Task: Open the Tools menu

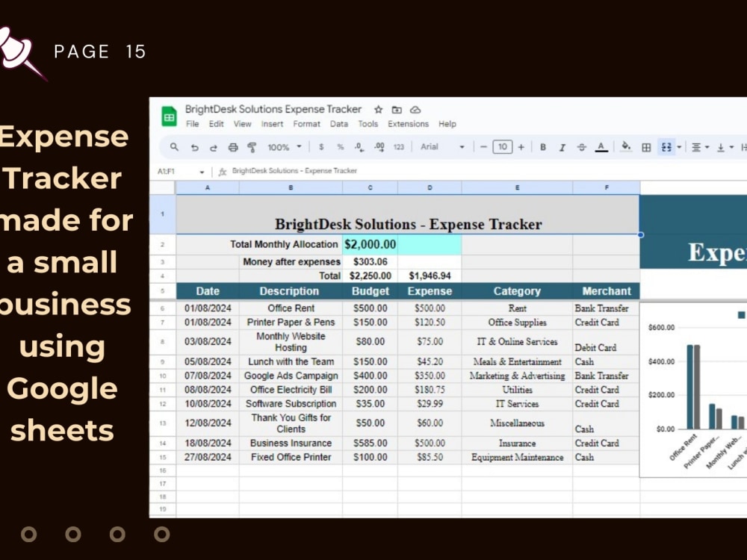Action: (368, 124)
